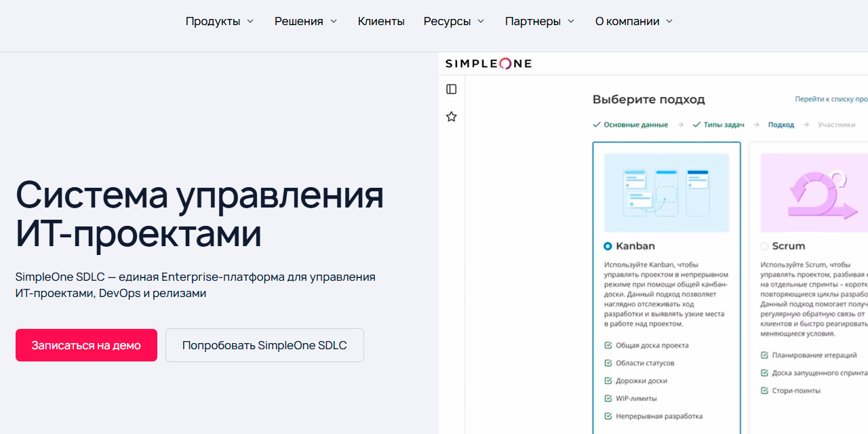Expand the 'О компании' dropdown menu

(634, 21)
